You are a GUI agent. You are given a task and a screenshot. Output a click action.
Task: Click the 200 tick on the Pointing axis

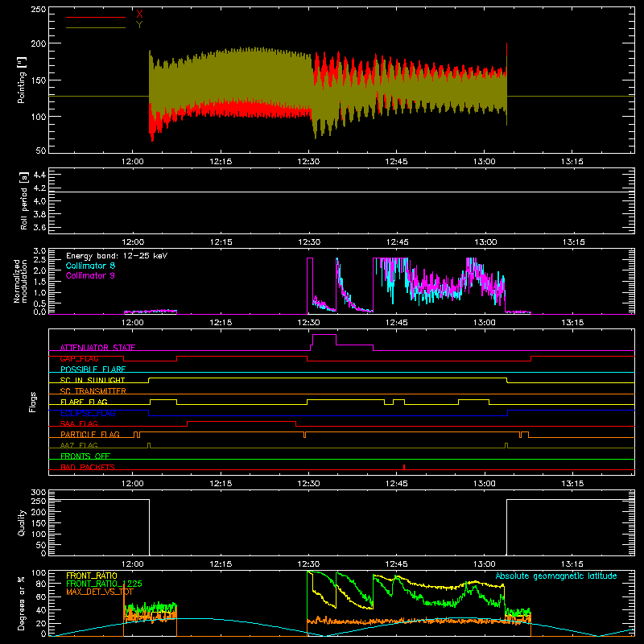39,43
